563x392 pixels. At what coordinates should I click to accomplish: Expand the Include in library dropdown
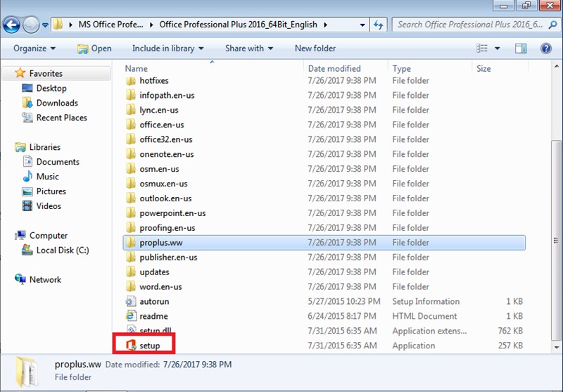tap(167, 49)
